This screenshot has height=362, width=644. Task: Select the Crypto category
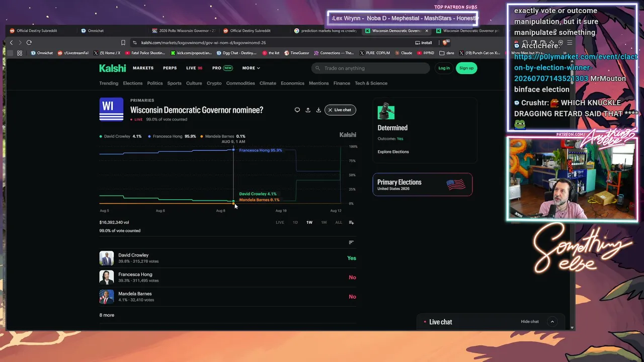[214, 83]
